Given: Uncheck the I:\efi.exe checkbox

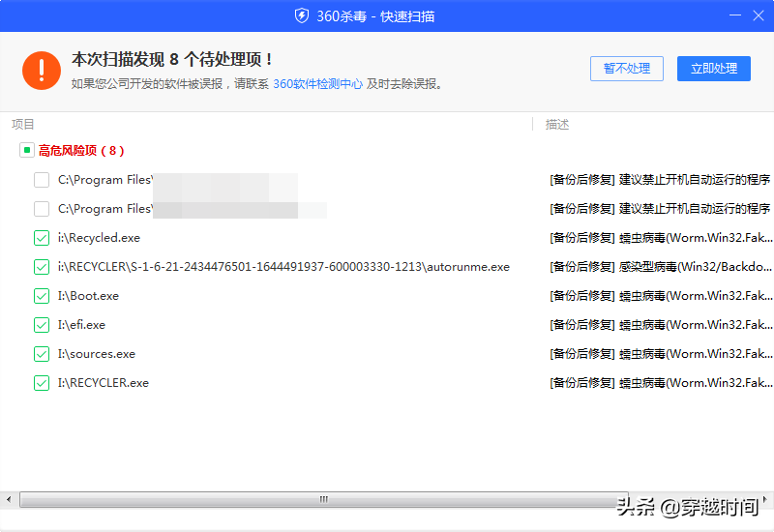Looking at the screenshot, I should [x=42, y=325].
